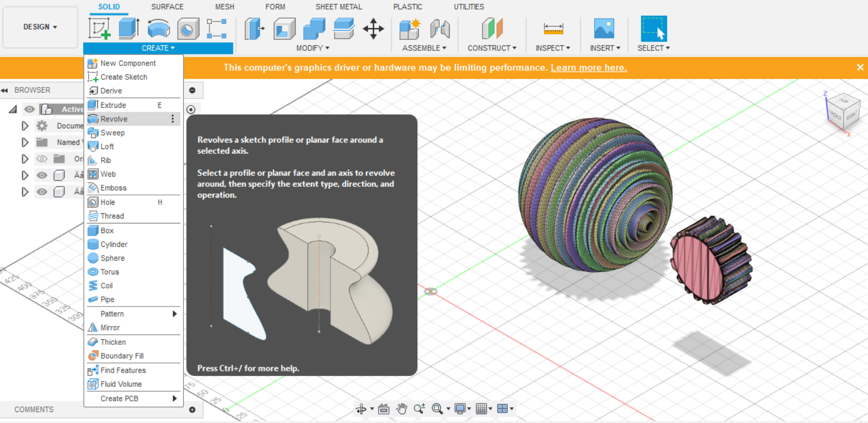The width and height of the screenshot is (868, 423).
Task: Open the Sweep tool
Action: pyautogui.click(x=111, y=133)
